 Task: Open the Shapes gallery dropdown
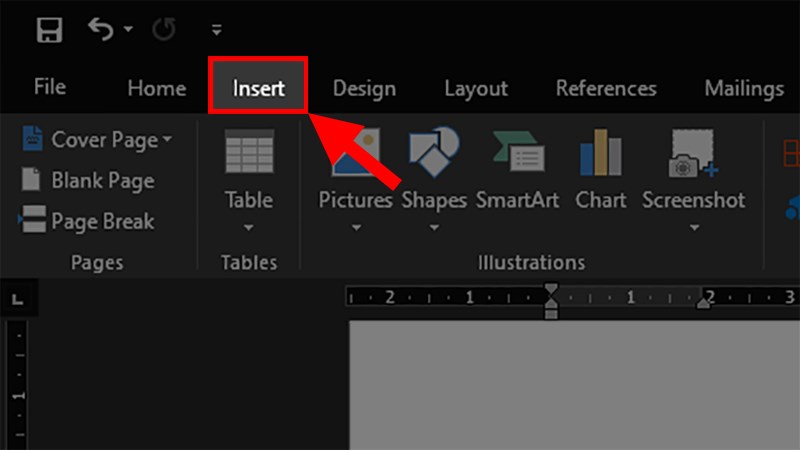pos(434,227)
